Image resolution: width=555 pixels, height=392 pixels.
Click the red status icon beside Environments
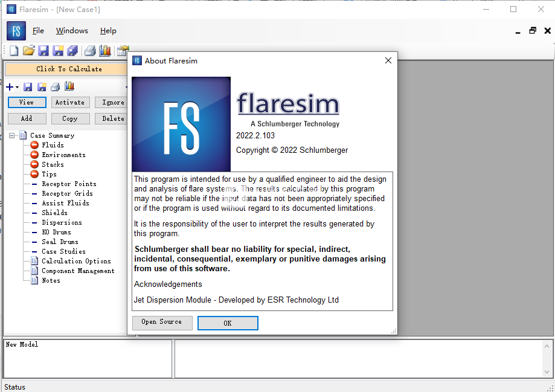coord(34,155)
